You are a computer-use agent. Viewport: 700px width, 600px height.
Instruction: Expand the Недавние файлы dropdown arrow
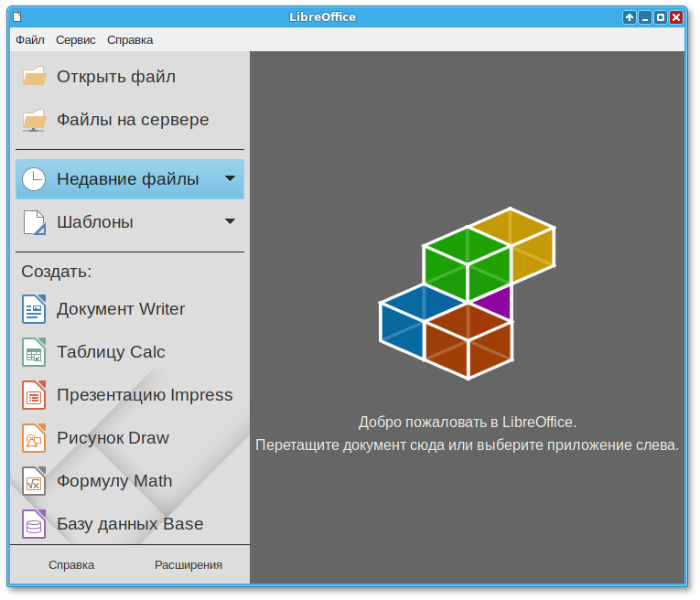(230, 178)
